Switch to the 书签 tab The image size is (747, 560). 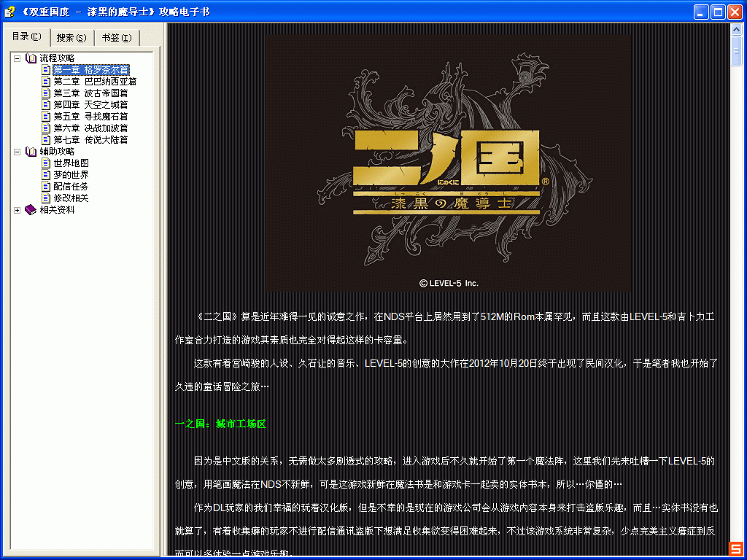117,38
